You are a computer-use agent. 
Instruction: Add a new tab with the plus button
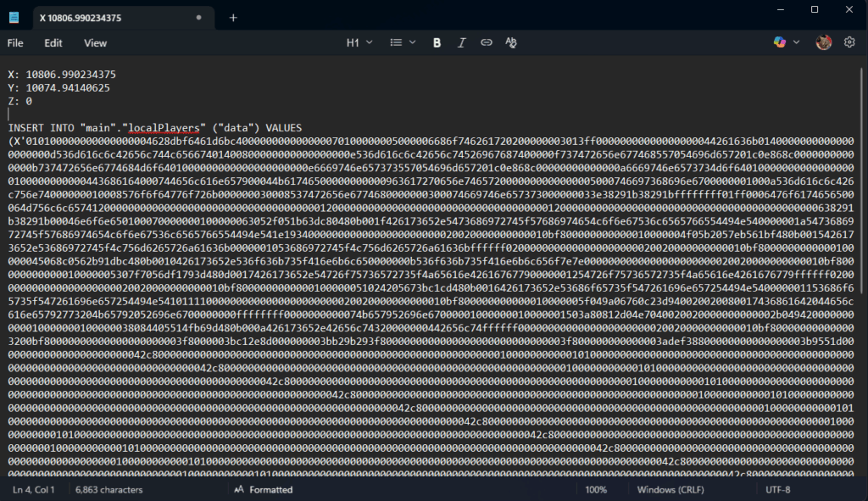coord(233,17)
